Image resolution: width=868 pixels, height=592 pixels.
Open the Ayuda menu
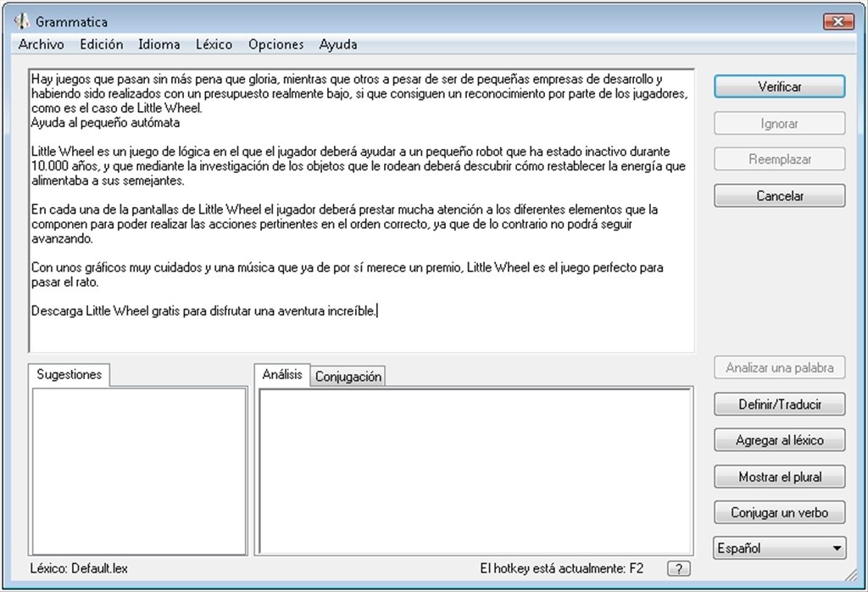point(337,44)
